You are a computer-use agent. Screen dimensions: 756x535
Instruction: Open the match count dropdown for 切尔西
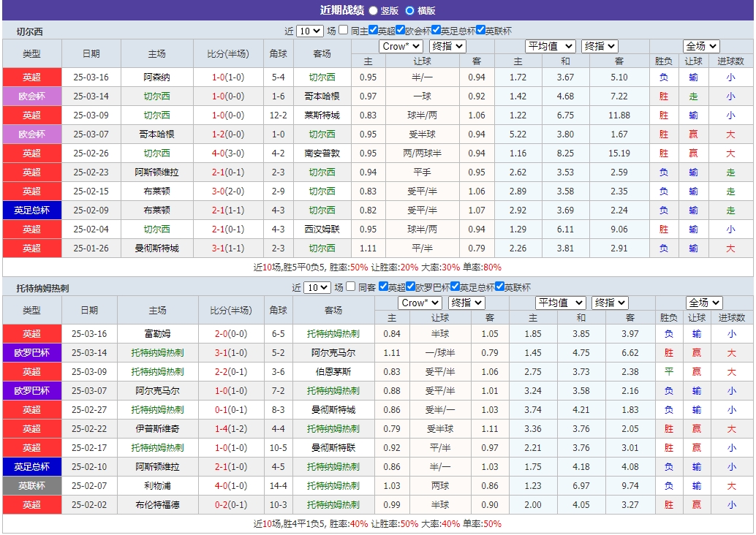(311, 30)
